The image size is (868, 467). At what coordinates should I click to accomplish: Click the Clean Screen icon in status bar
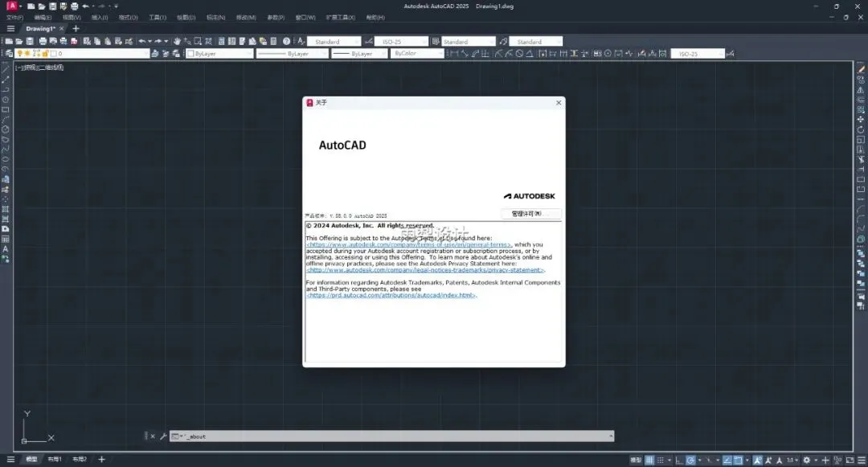coord(850,460)
